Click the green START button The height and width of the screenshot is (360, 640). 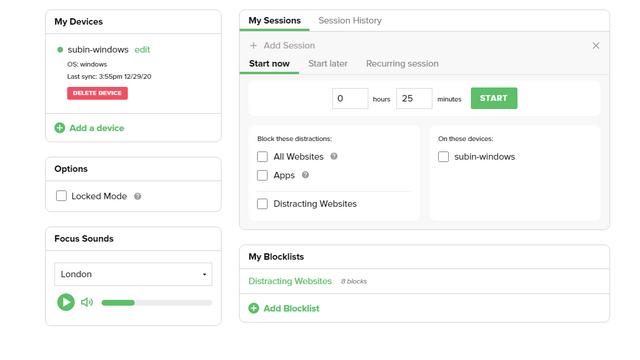point(494,98)
